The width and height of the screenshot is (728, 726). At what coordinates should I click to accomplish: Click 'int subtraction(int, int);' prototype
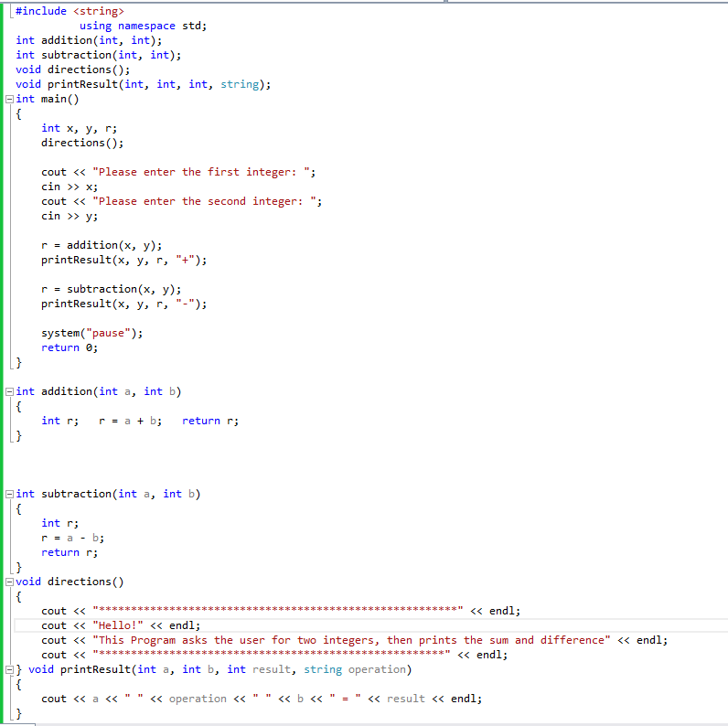pos(99,55)
